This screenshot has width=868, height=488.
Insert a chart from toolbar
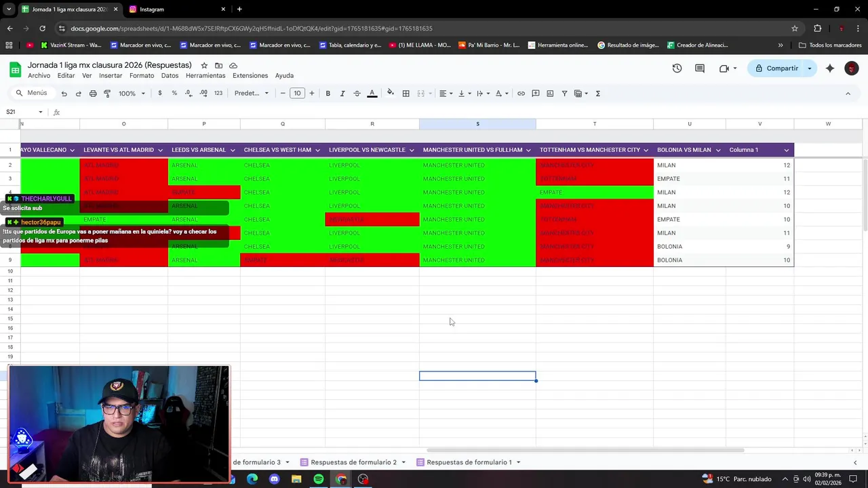pyautogui.click(x=550, y=94)
